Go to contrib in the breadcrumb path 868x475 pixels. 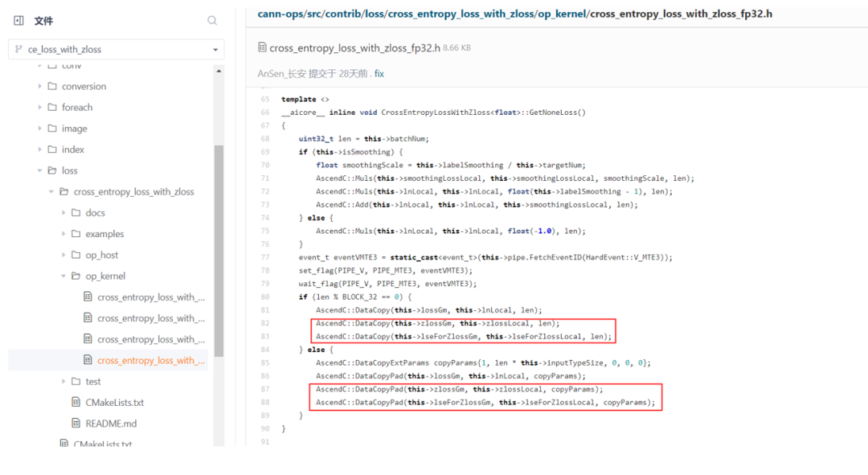341,14
